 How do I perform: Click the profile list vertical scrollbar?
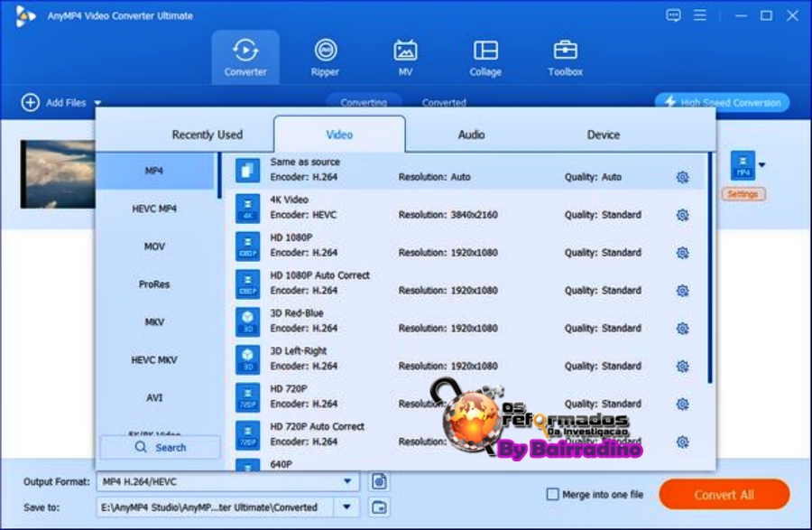pos(710,268)
